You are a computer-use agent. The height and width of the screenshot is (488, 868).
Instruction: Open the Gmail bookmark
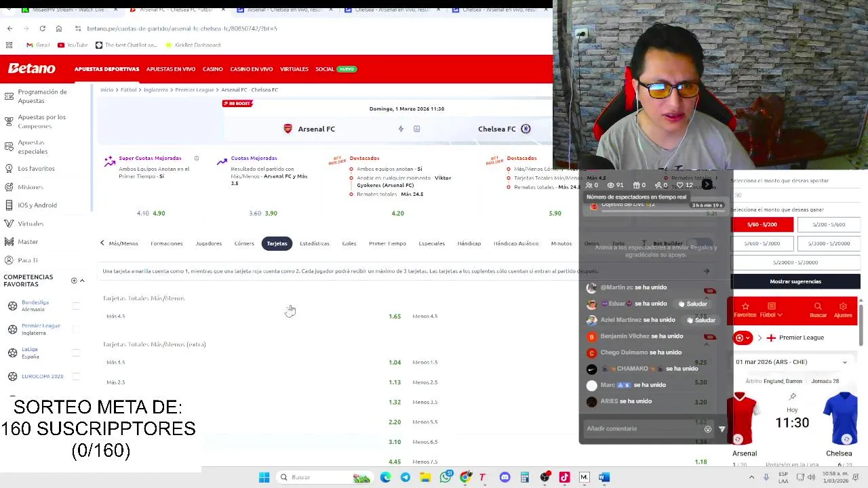pyautogui.click(x=38, y=45)
